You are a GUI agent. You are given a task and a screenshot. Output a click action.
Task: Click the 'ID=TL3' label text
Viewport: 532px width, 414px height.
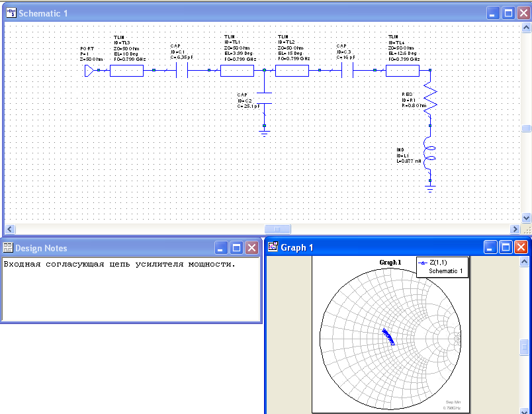pyautogui.click(x=122, y=43)
